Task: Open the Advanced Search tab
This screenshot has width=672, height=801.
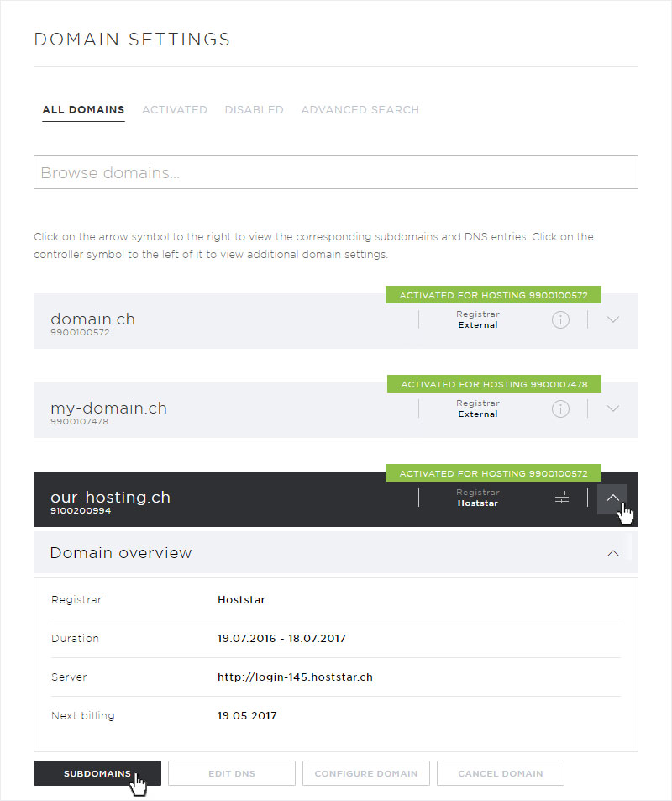Action: tap(360, 110)
